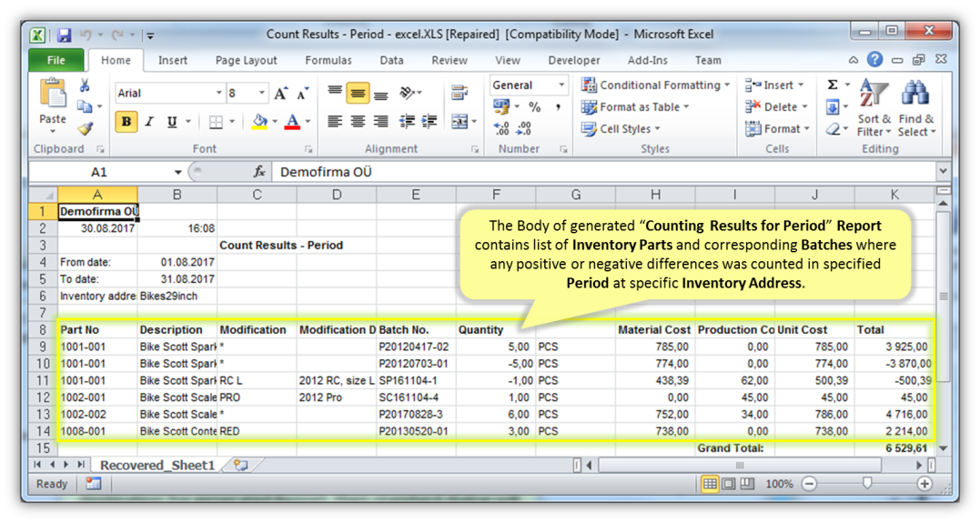Open Cell Styles gallery

point(621,129)
